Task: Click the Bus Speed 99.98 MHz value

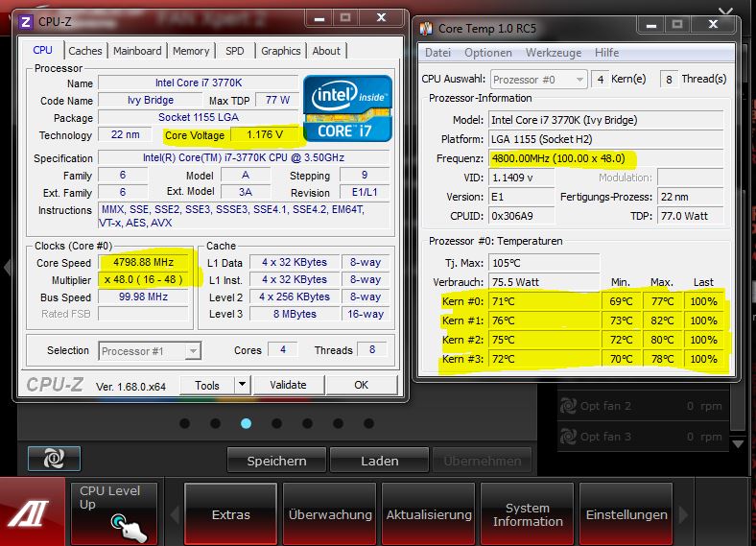Action: tap(143, 297)
